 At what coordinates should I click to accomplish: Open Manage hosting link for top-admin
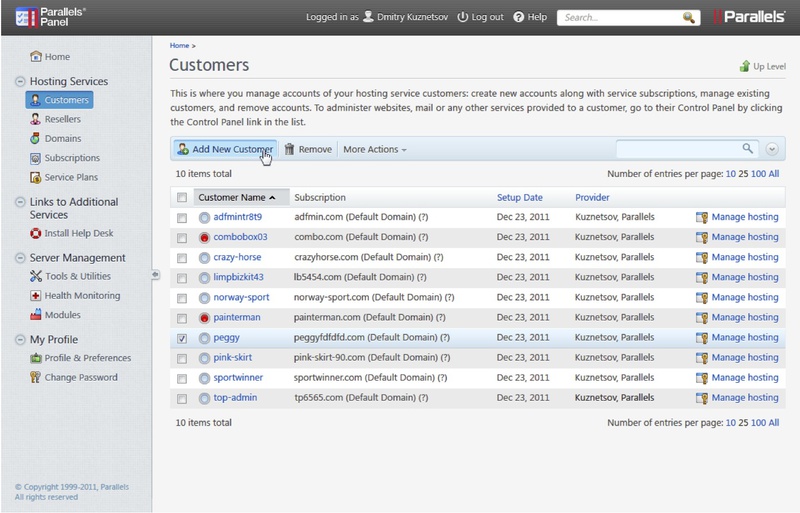pyautogui.click(x=744, y=398)
